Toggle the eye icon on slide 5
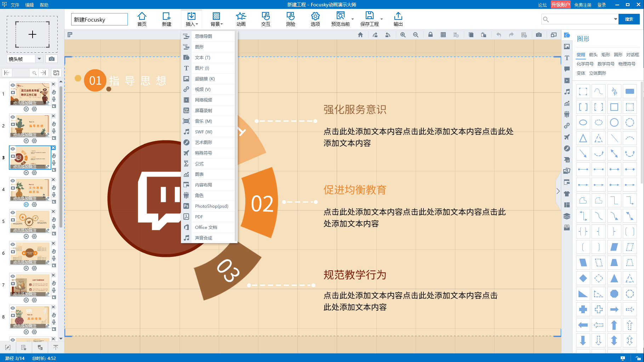This screenshot has width=644, height=362. click(x=13, y=213)
